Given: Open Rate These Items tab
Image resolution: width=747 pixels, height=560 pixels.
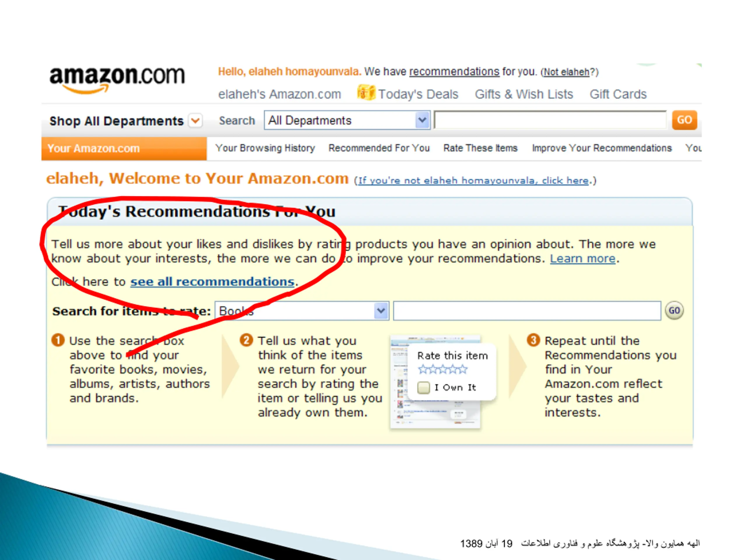Looking at the screenshot, I should [480, 148].
